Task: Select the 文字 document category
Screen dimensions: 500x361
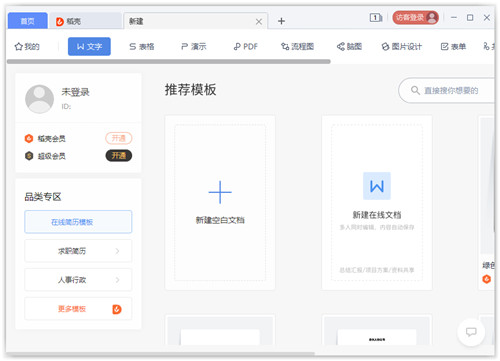Action: click(x=89, y=46)
